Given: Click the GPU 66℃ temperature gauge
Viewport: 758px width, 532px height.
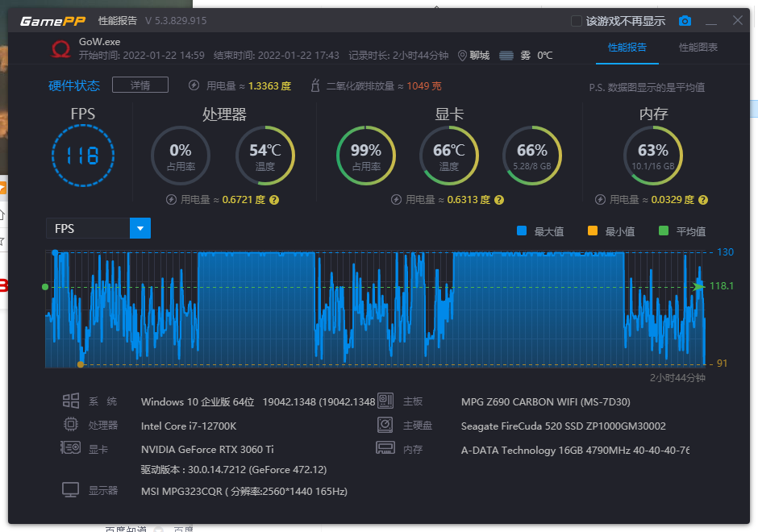Looking at the screenshot, I should [x=449, y=156].
